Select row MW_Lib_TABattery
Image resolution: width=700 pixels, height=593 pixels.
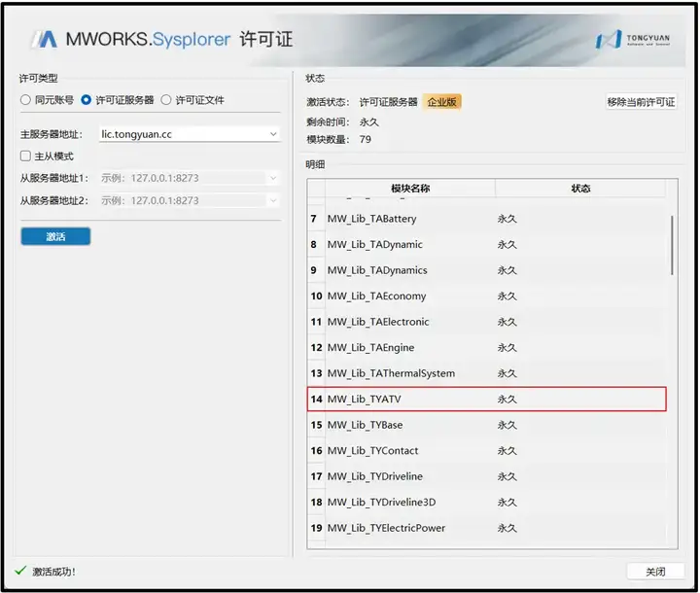487,219
